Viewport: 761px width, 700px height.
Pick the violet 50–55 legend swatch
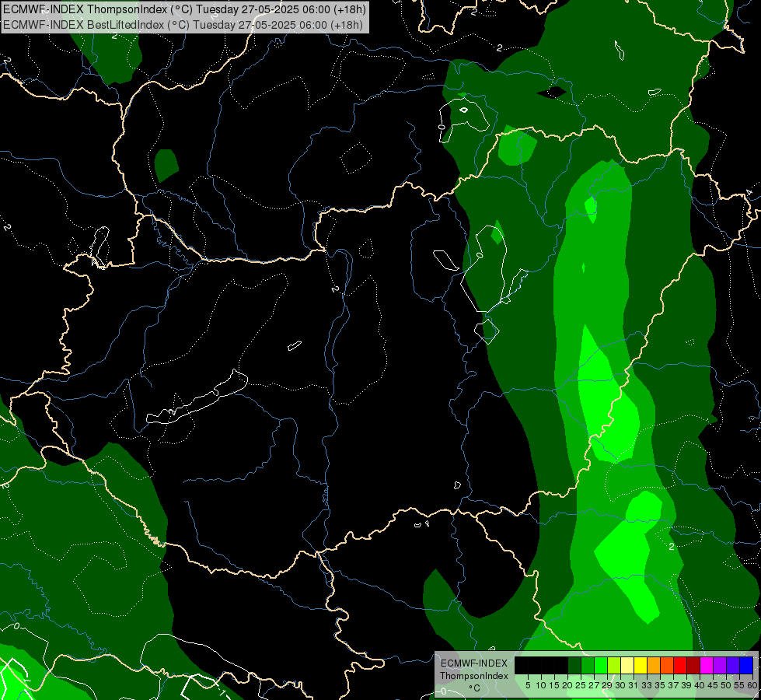[x=733, y=665]
